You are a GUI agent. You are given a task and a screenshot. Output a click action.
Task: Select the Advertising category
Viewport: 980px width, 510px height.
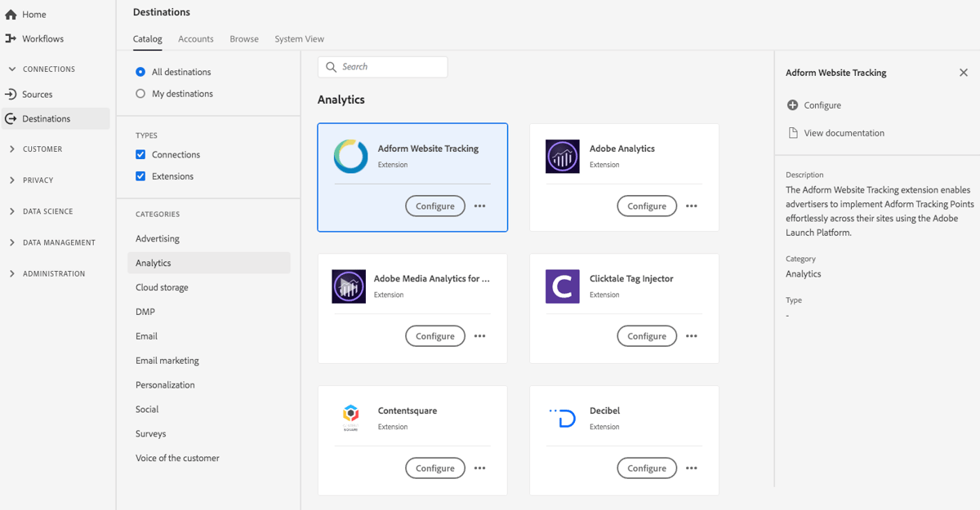[x=157, y=237]
